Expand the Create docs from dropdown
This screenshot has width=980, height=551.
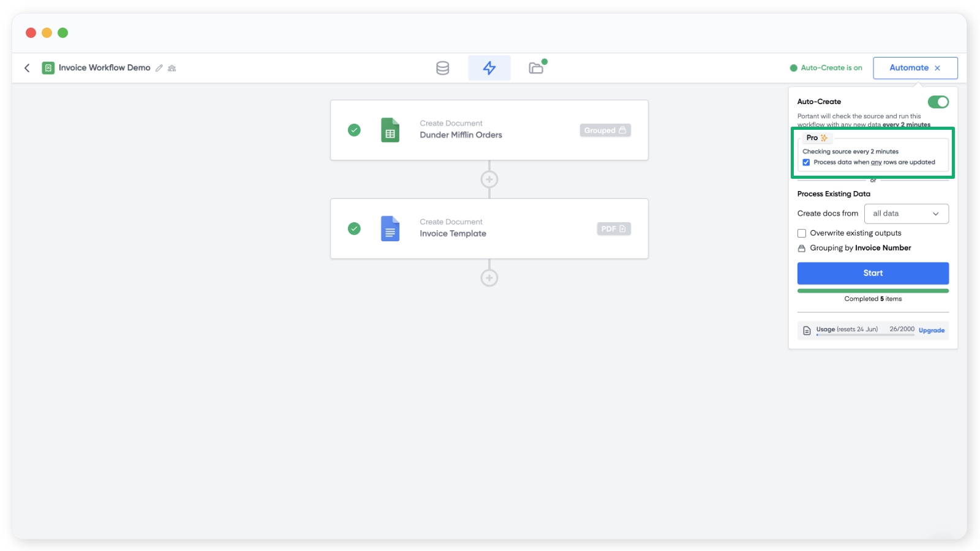point(906,214)
